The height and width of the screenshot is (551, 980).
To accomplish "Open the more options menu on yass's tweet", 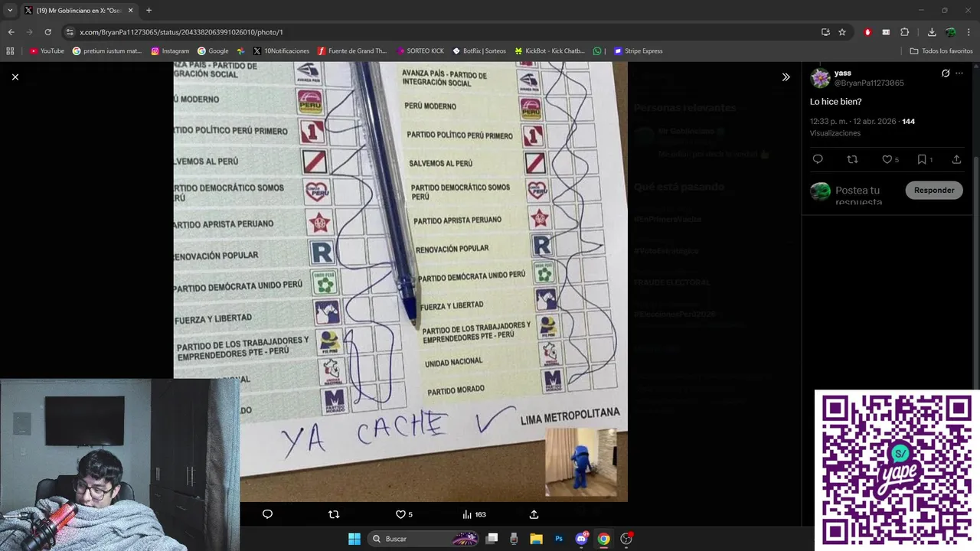I will pos(959,73).
